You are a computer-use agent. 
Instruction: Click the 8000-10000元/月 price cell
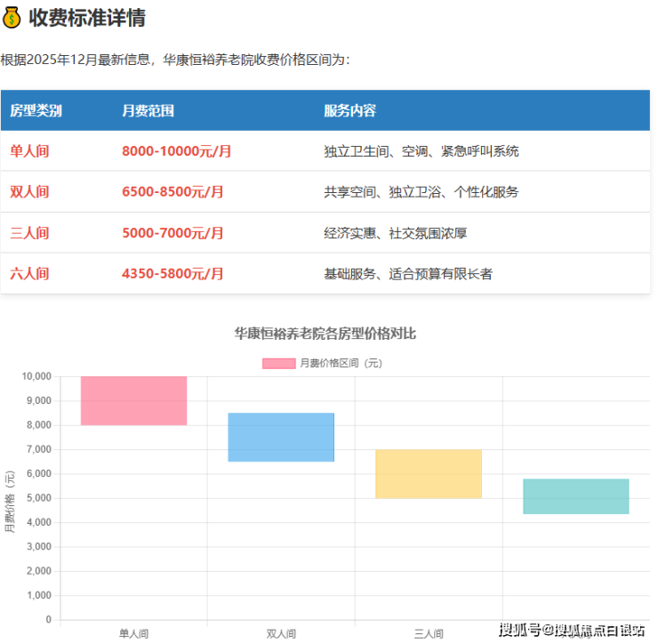pyautogui.click(x=176, y=151)
